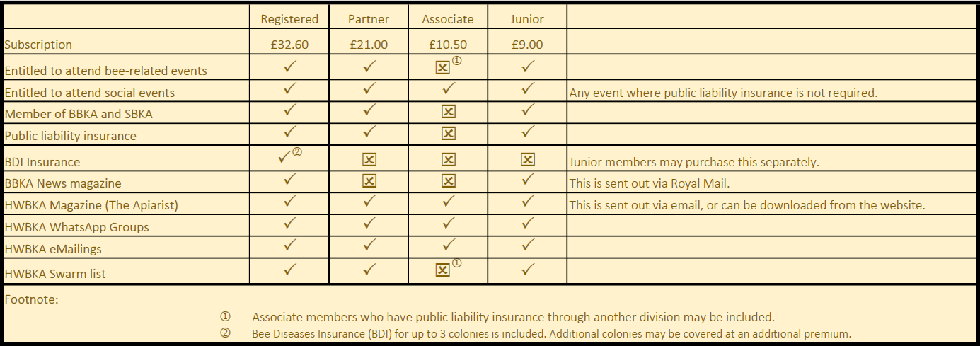Click the £9.00 Junior subscription price
This screenshot has width=980, height=346.
[x=527, y=44]
